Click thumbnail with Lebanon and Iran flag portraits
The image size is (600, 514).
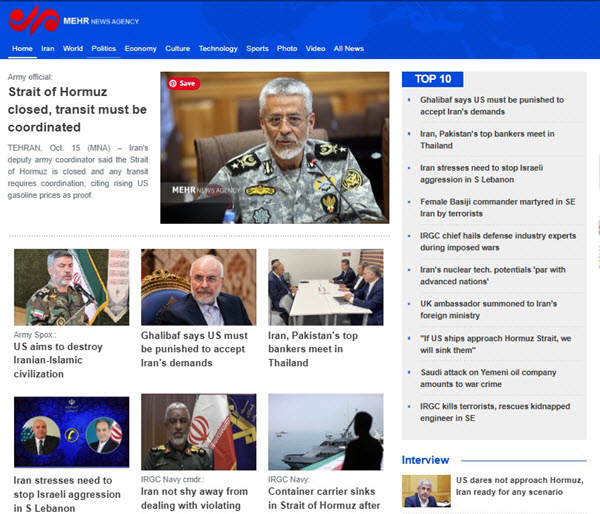click(72, 432)
